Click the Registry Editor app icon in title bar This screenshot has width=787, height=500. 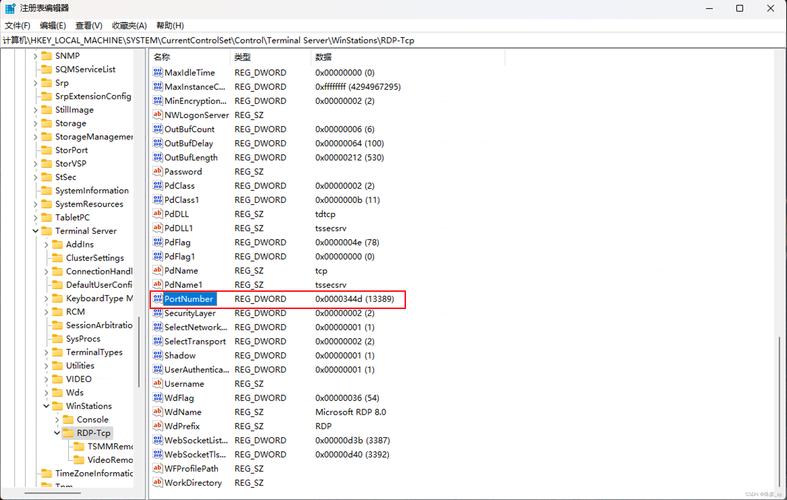tap(10, 8)
